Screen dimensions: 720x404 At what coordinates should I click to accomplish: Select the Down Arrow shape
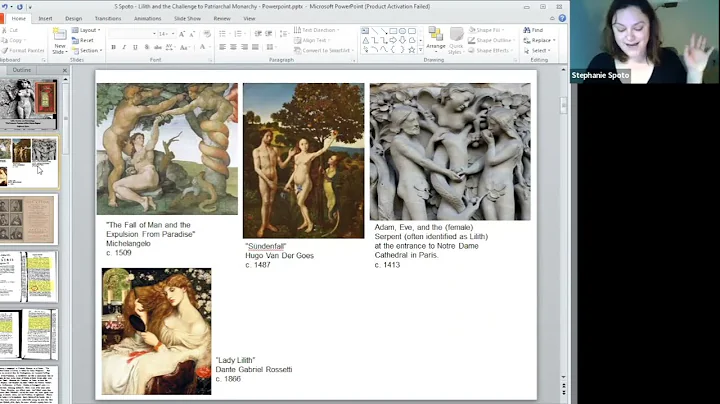tap(402, 40)
